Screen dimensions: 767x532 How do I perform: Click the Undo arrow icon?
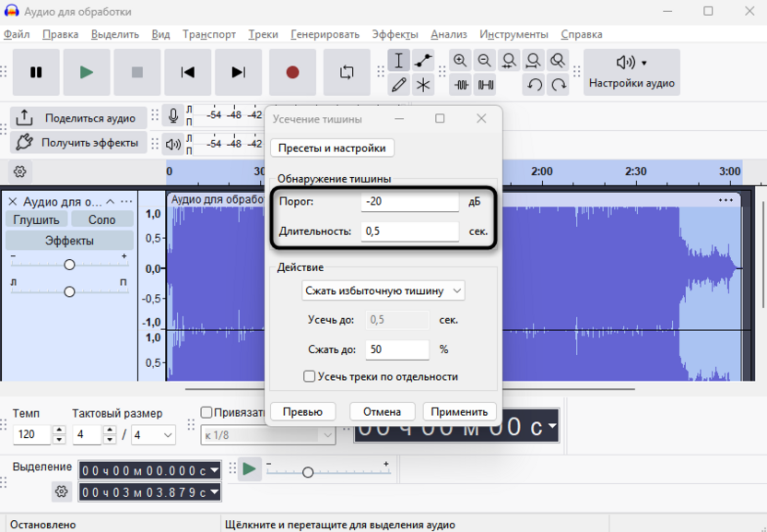pyautogui.click(x=535, y=86)
